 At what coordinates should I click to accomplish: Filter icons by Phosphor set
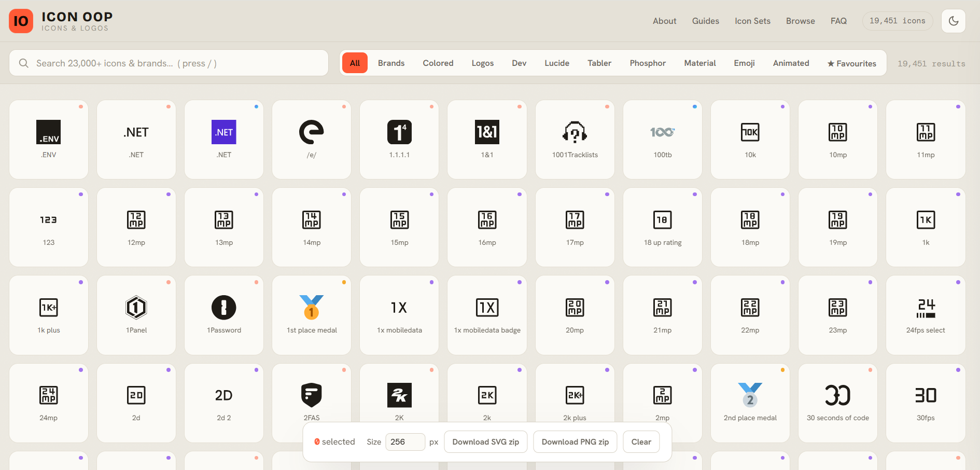[648, 63]
